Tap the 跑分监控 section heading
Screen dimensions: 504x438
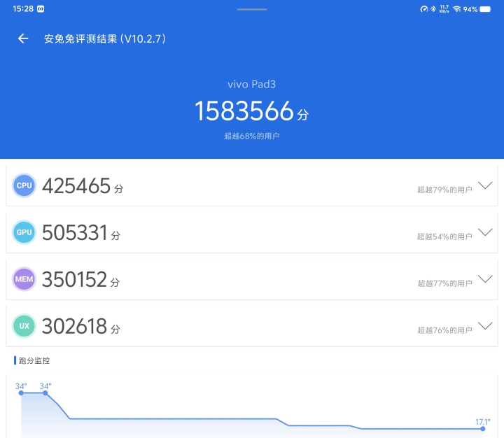[x=34, y=360]
